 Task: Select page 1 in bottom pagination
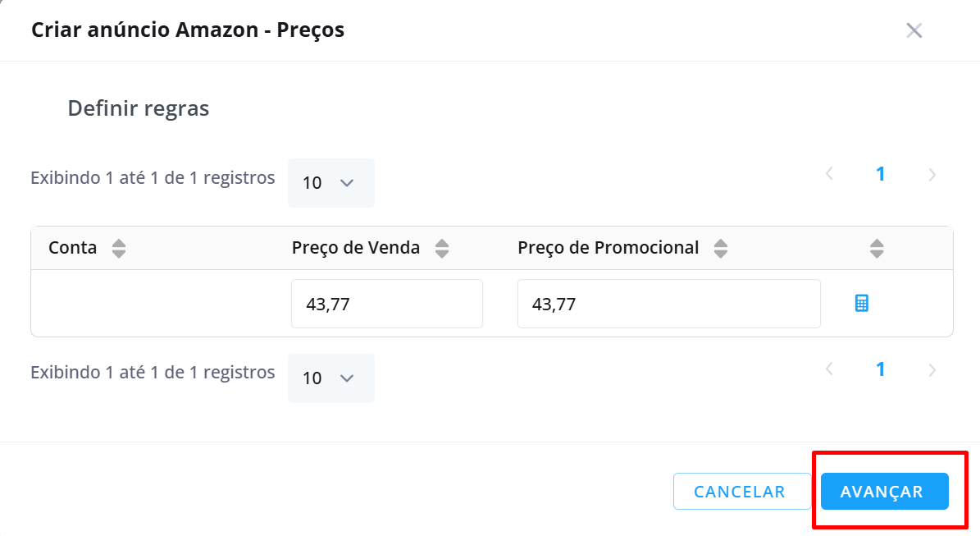(x=880, y=369)
